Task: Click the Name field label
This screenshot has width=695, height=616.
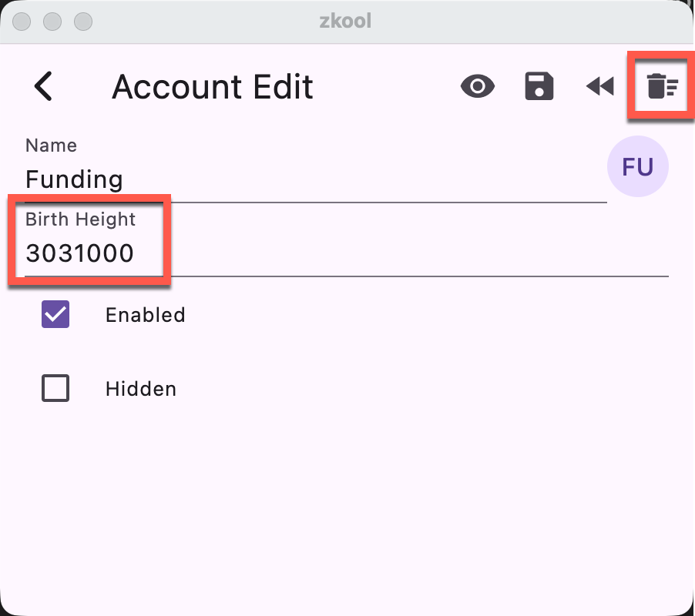Action: pos(51,146)
